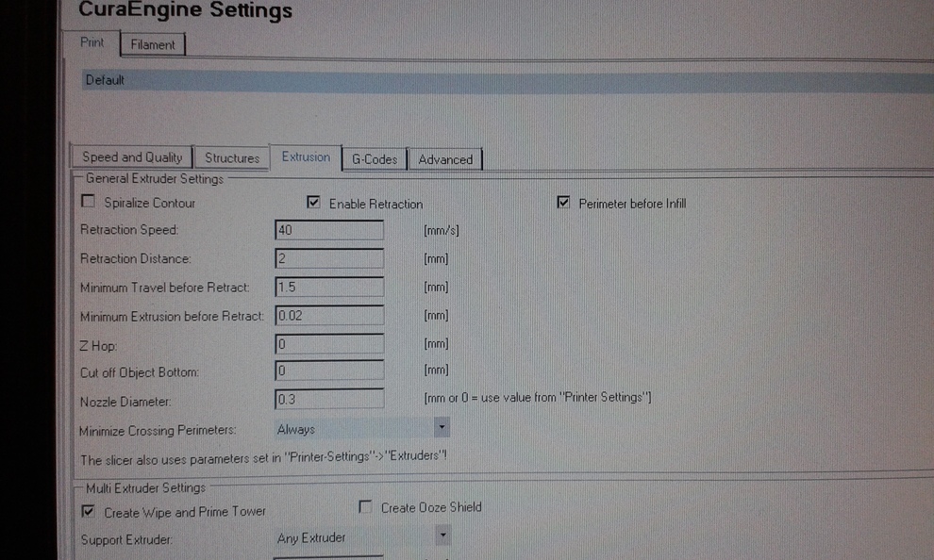Open the Advanced settings tab
This screenshot has width=934, height=560.
[x=444, y=159]
